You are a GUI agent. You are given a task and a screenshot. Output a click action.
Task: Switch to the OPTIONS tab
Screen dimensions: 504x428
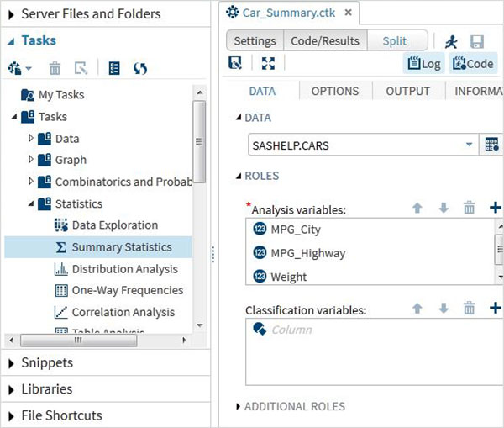[x=334, y=91]
